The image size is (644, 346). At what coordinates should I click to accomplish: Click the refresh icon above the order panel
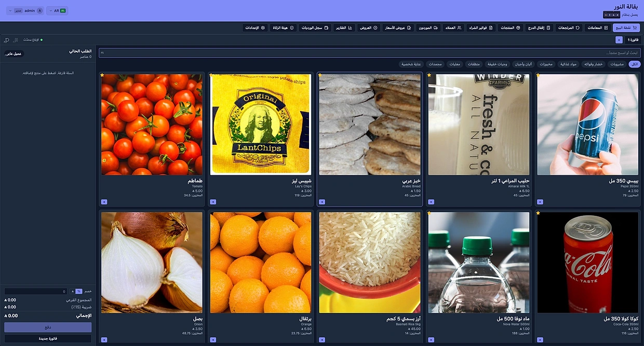tap(6, 40)
